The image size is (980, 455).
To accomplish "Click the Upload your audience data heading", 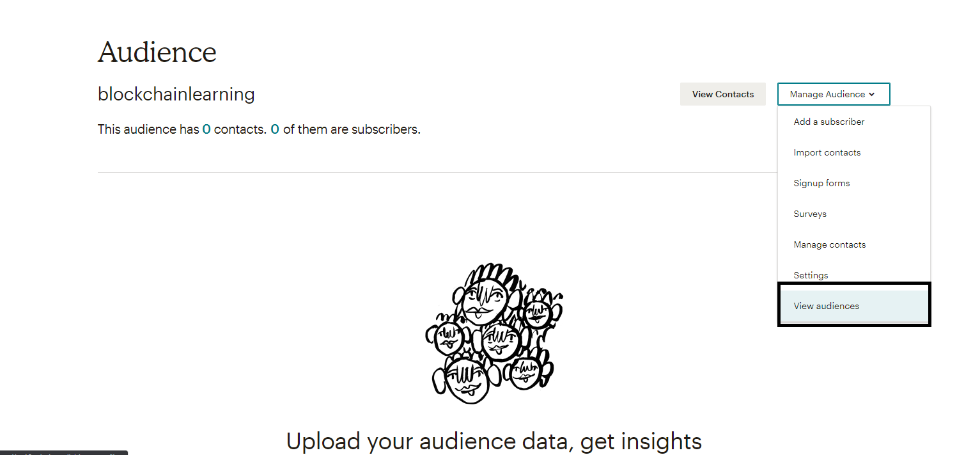I will (494, 442).
